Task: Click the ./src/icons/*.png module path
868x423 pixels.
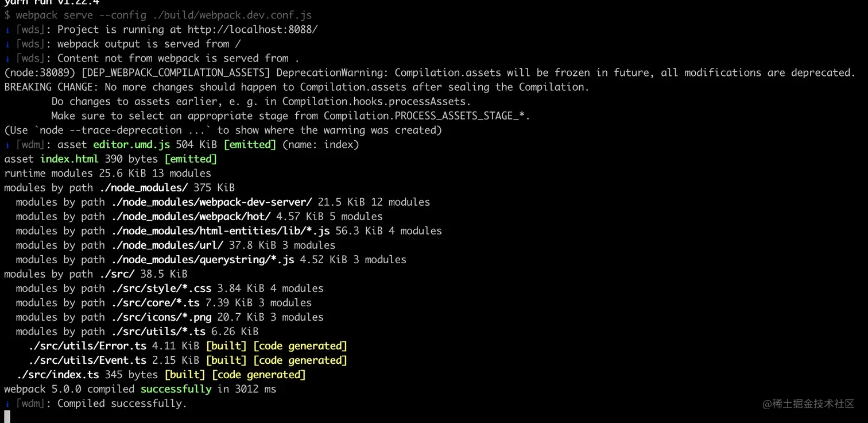Action: click(x=161, y=317)
